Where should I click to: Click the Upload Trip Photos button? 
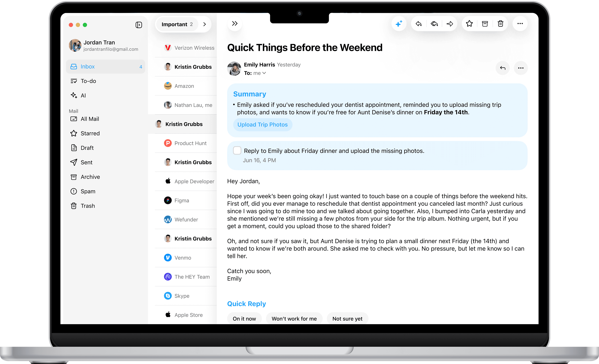(x=263, y=125)
